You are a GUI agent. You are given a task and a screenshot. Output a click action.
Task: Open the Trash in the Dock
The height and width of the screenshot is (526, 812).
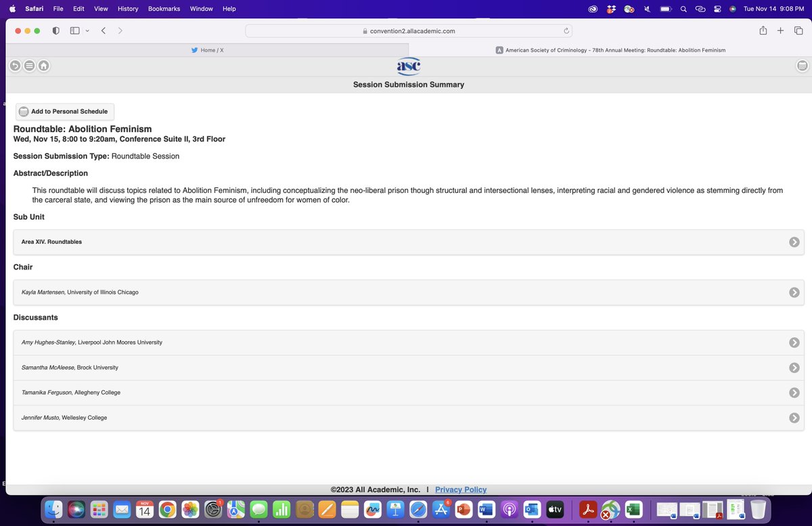[x=758, y=509]
